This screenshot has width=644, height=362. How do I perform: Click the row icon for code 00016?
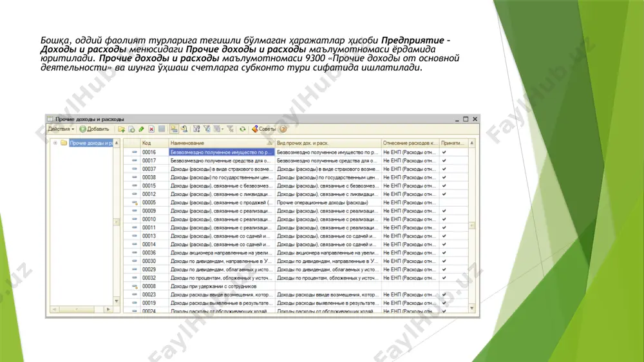[135, 152]
